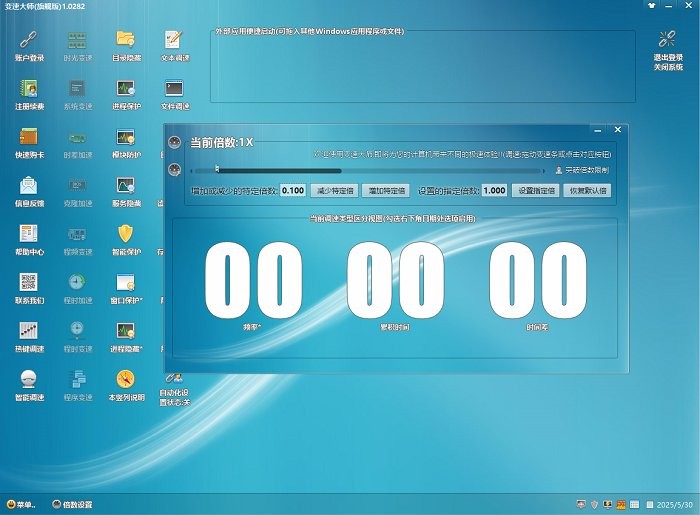The height and width of the screenshot is (515, 700).
Task: Toggle the 突破倍数限制 limit option
Action: pos(581,171)
